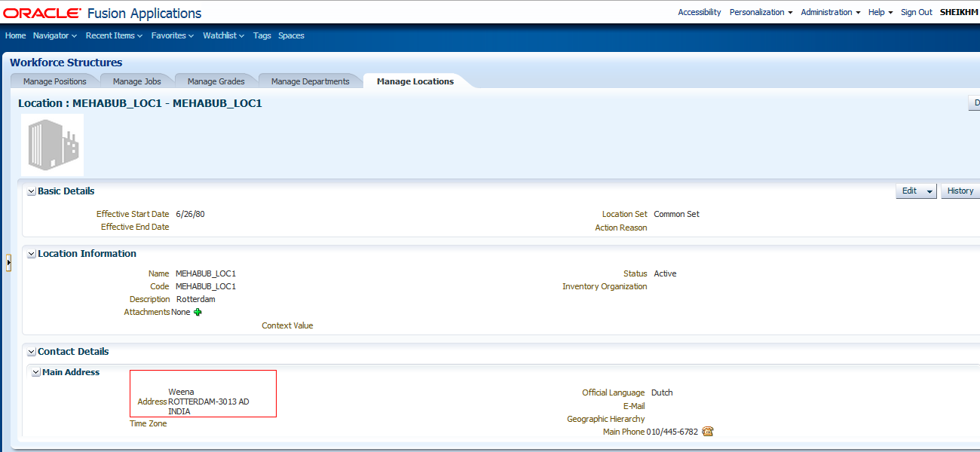
Task: Add an attachment using the green plus icon
Action: point(197,312)
